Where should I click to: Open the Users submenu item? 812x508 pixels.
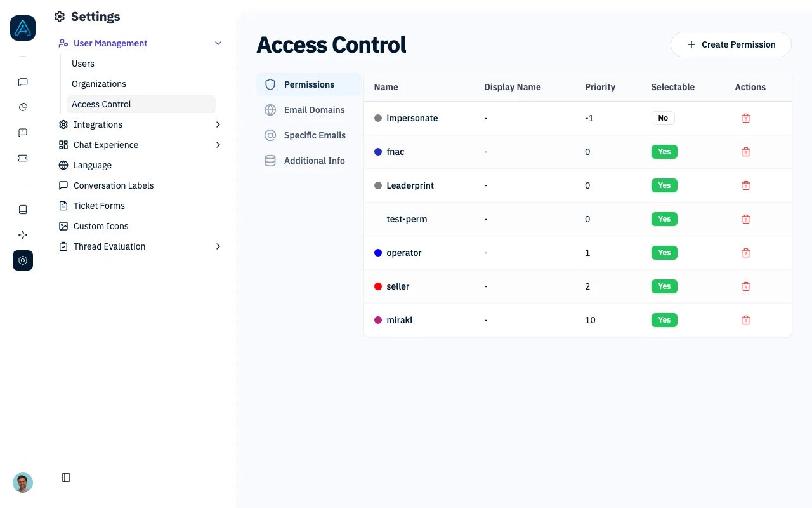tap(141, 63)
